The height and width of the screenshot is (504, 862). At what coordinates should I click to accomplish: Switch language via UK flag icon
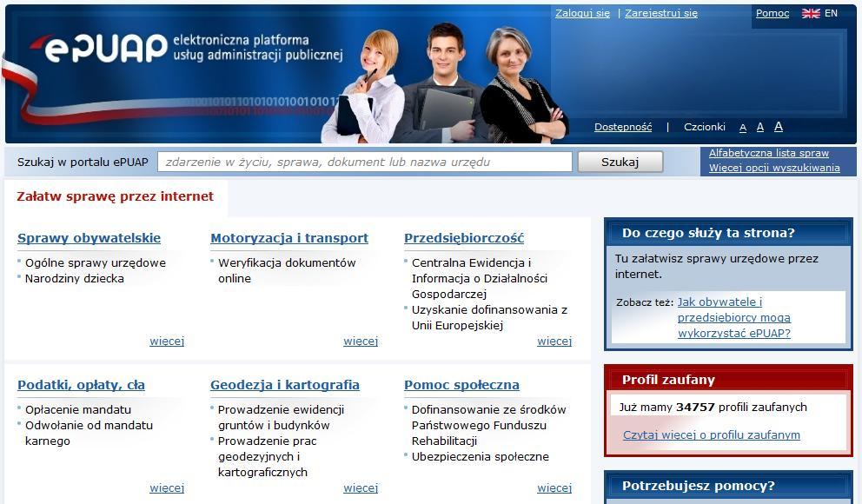coord(811,13)
